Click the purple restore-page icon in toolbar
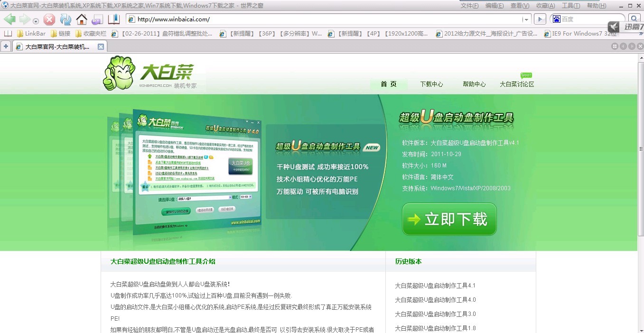The image size is (644, 333). (97, 19)
